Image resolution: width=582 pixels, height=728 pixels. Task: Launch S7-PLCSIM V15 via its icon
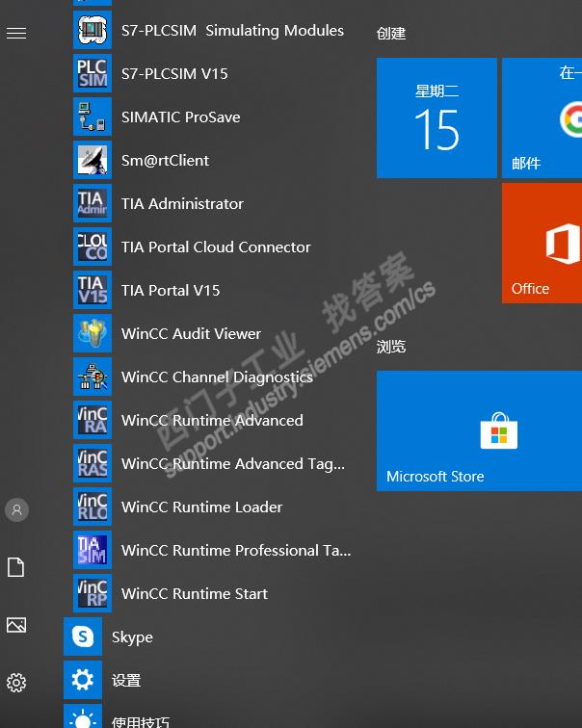93,73
